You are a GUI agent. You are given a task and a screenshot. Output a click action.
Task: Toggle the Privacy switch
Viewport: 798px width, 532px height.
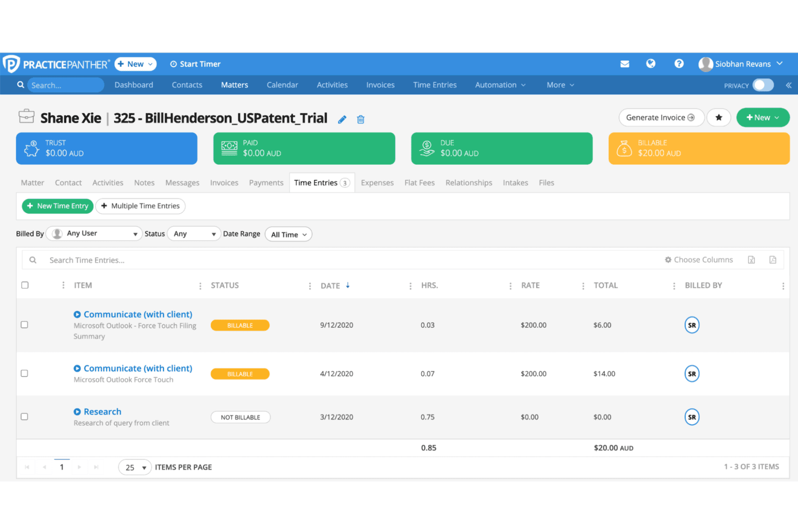click(x=763, y=85)
